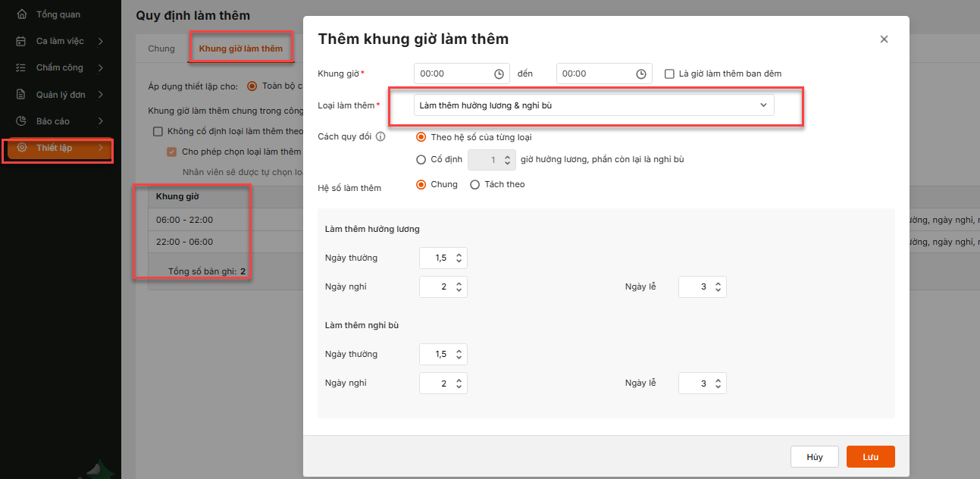Select Theo hệ số của từng loại
980x479 pixels.
point(421,137)
